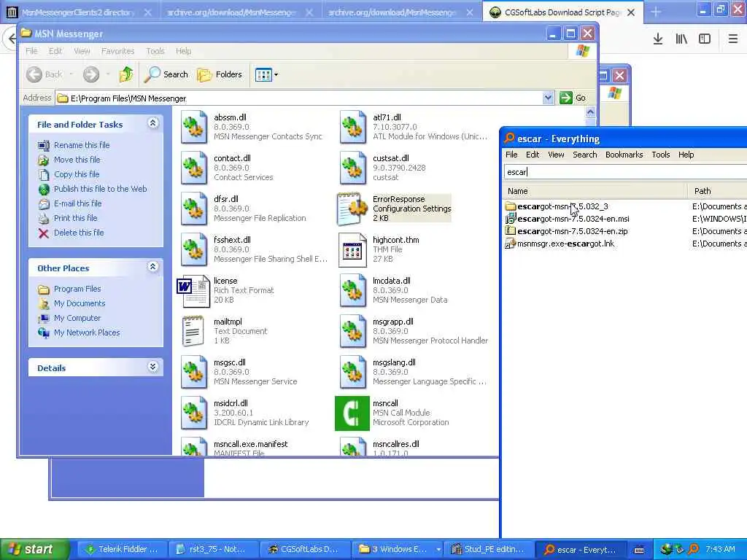Click Delete this file link
Screen dimensions: 747x560
click(79, 233)
